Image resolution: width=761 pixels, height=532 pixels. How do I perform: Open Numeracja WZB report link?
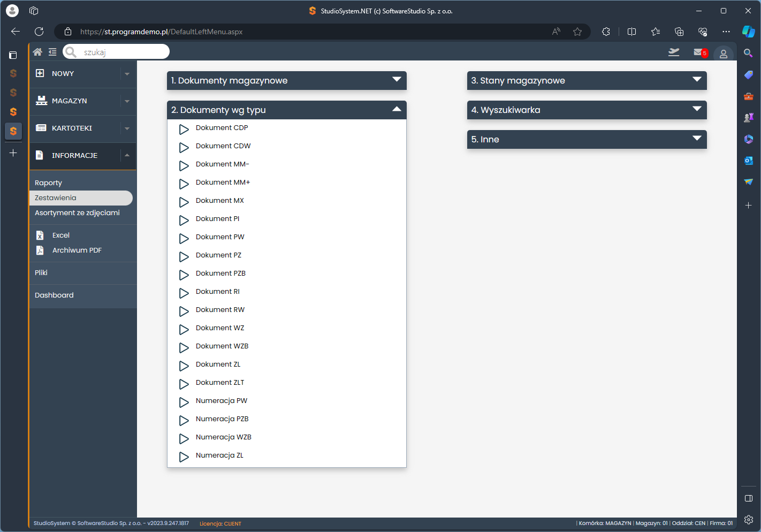[x=224, y=437]
